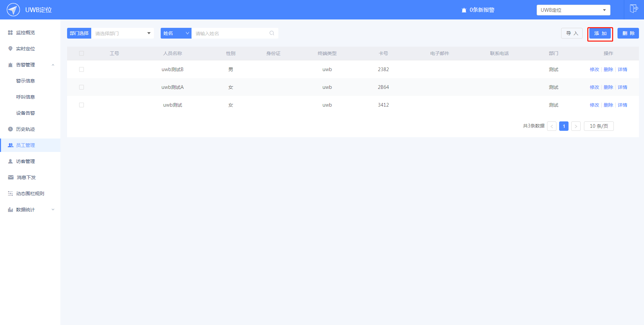The width and height of the screenshot is (644, 325).
Task: Open 消息下发 menu item
Action: tap(30, 177)
